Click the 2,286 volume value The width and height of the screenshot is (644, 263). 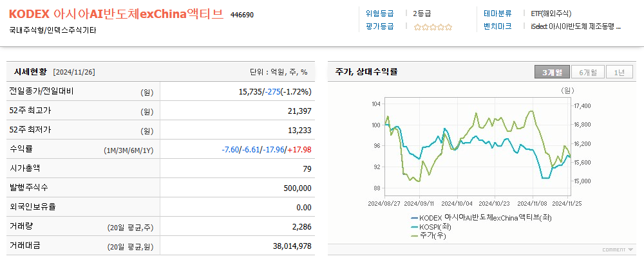(x=302, y=227)
